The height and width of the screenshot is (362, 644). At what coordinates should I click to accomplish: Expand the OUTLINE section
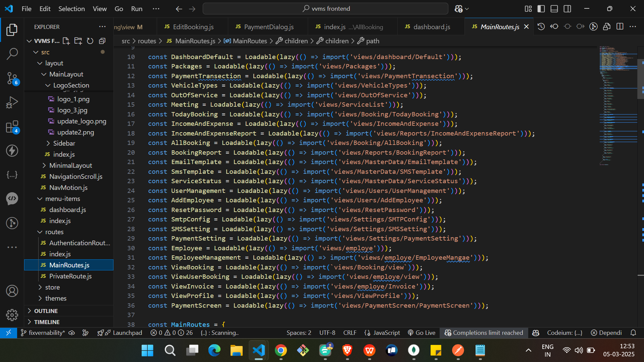click(46, 311)
